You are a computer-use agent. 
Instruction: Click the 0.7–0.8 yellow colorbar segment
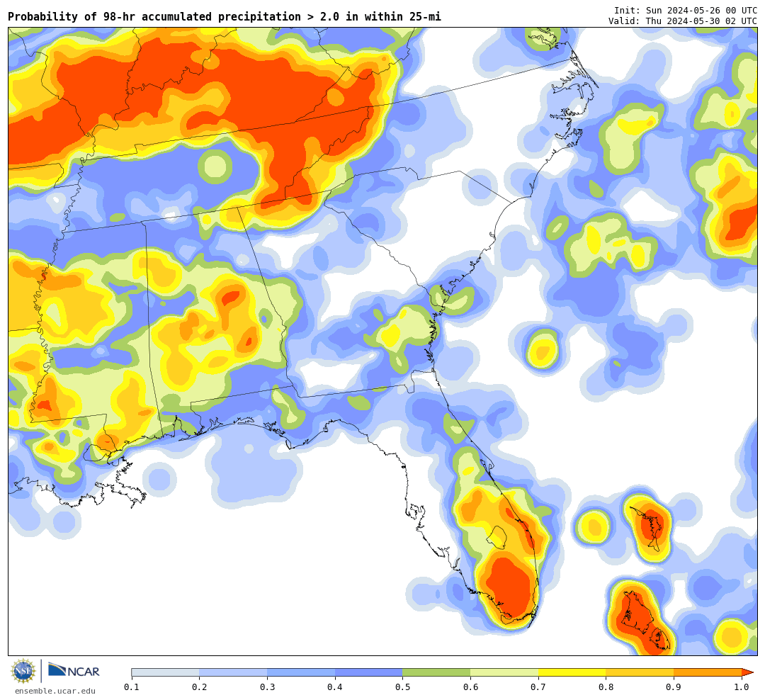click(x=572, y=672)
